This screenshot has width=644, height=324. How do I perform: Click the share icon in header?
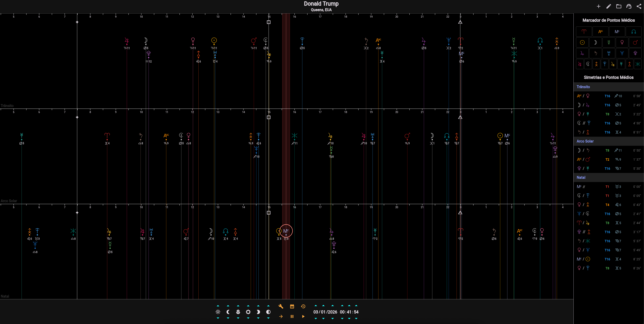coord(639,6)
